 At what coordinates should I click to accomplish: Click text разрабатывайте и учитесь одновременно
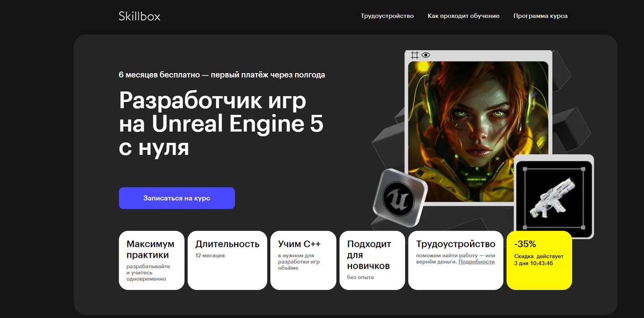click(x=148, y=272)
